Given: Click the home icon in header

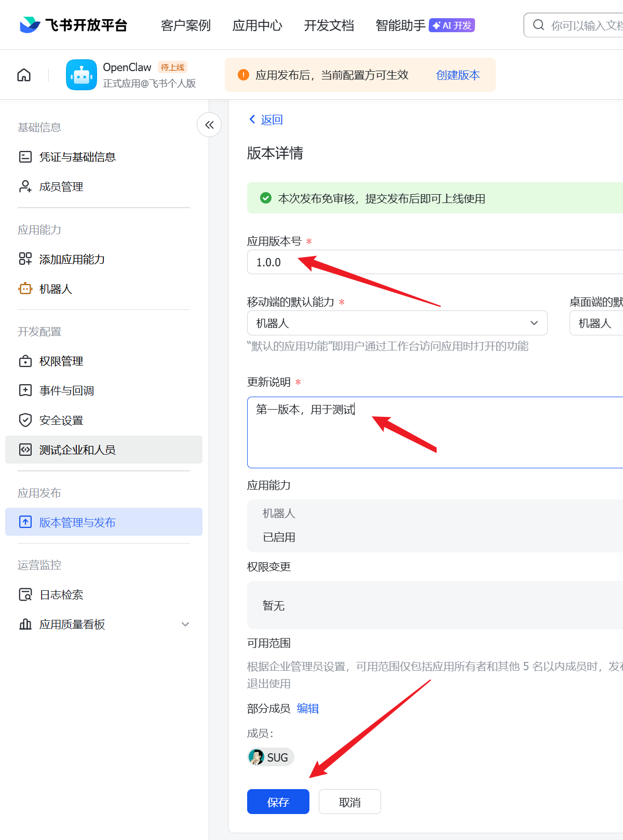Looking at the screenshot, I should (x=24, y=75).
